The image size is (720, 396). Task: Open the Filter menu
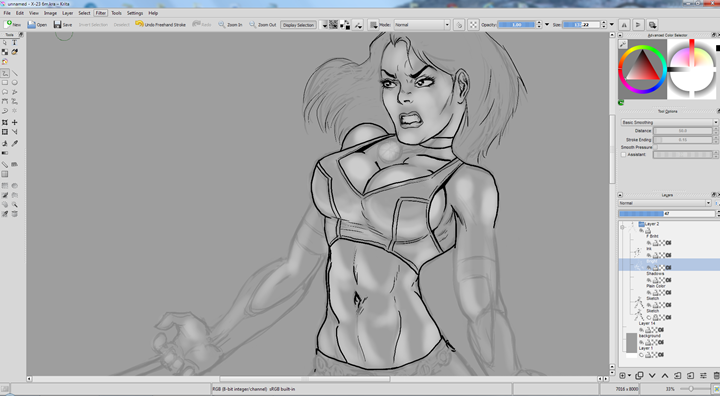[x=101, y=13]
